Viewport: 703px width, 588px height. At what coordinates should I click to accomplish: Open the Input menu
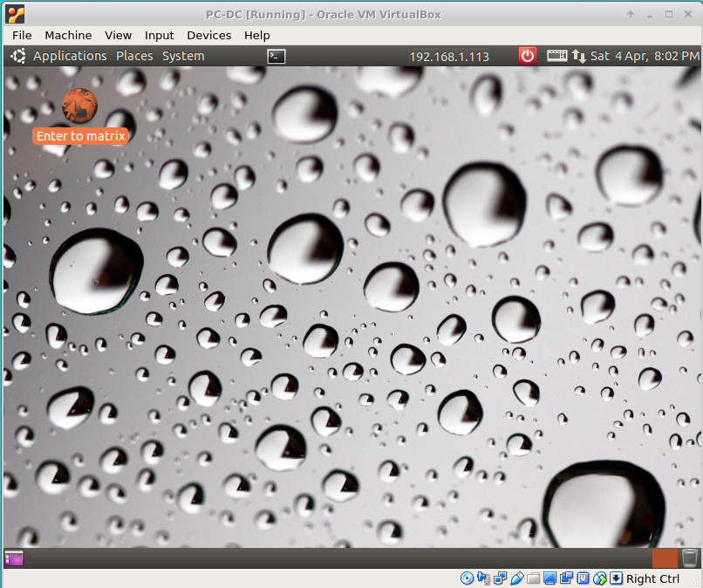(159, 36)
